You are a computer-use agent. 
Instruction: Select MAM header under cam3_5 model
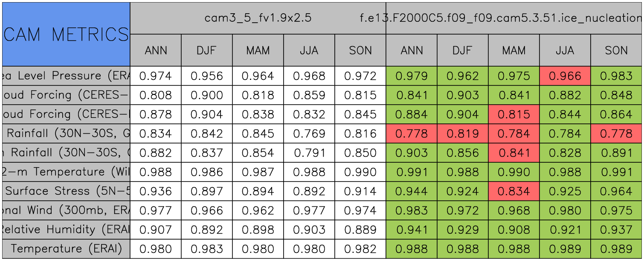coord(258,50)
